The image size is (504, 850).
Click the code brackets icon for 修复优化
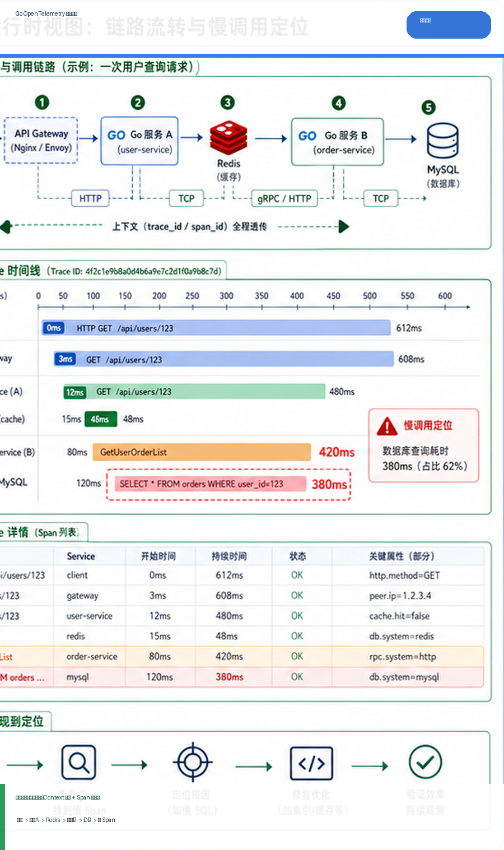(311, 763)
